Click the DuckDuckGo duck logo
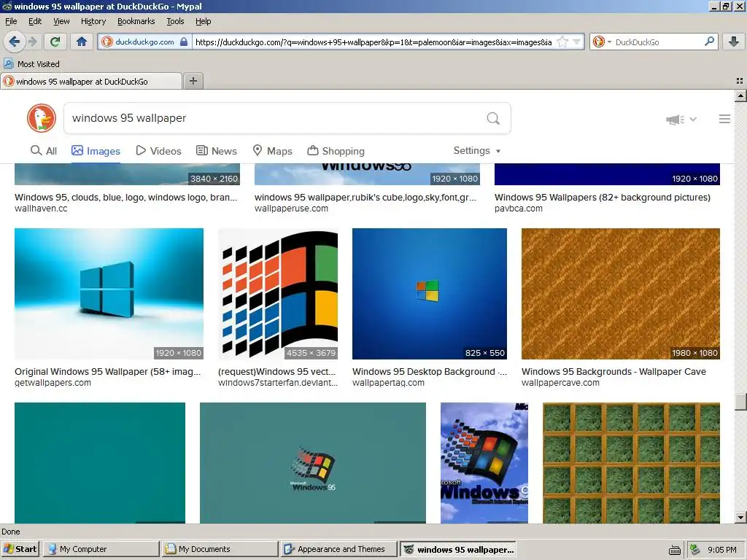The image size is (747, 560). pos(42,118)
